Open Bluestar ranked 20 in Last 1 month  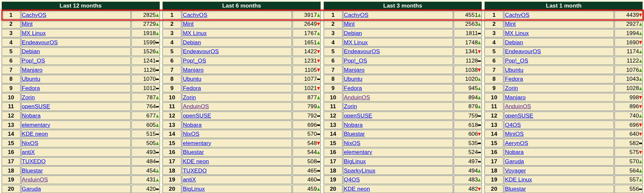click(515, 189)
